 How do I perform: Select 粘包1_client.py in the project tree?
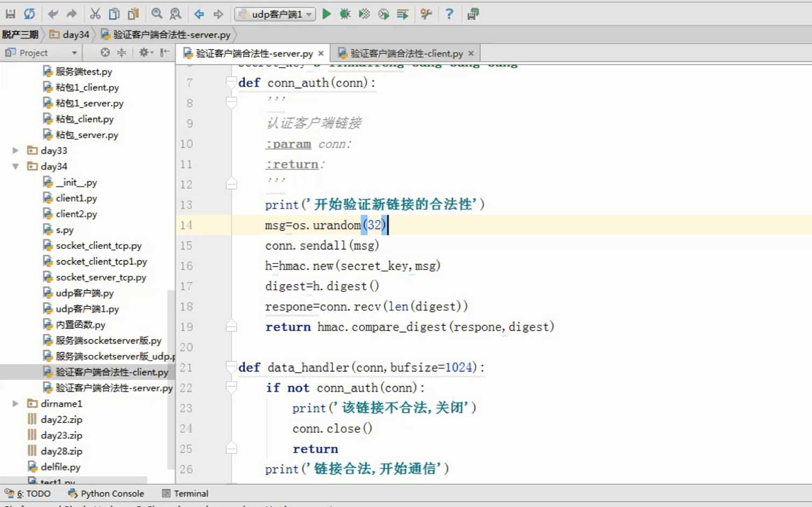point(81,87)
